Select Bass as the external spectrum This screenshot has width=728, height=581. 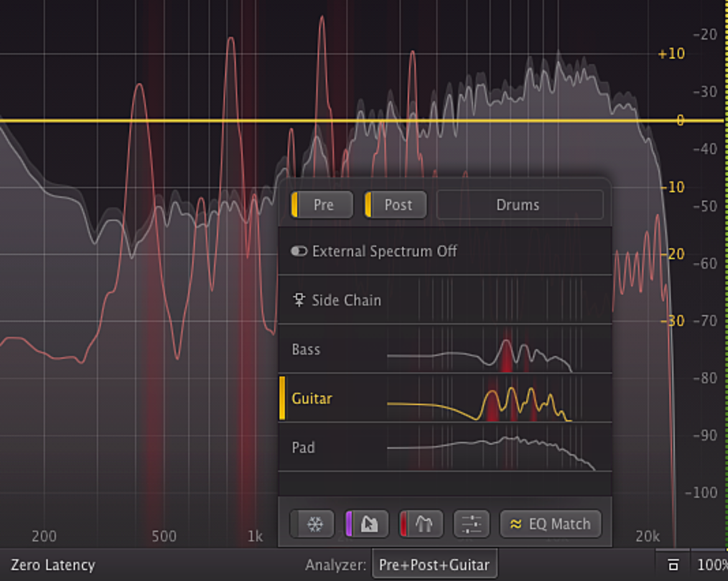445,349
